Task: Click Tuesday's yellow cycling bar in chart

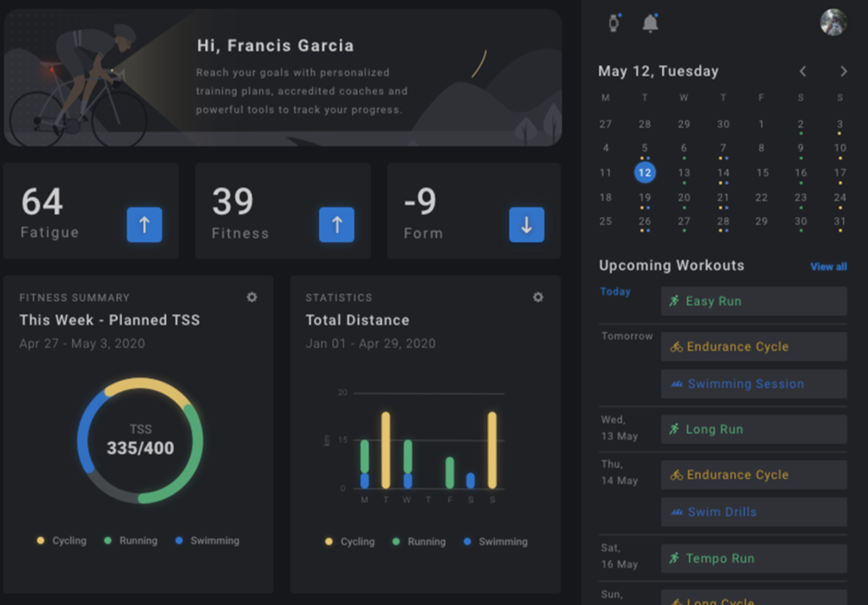Action: pos(386,450)
